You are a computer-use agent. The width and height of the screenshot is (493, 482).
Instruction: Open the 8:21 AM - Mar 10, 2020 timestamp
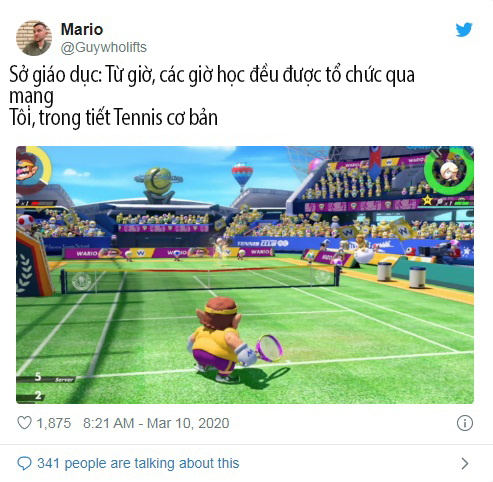(x=156, y=423)
